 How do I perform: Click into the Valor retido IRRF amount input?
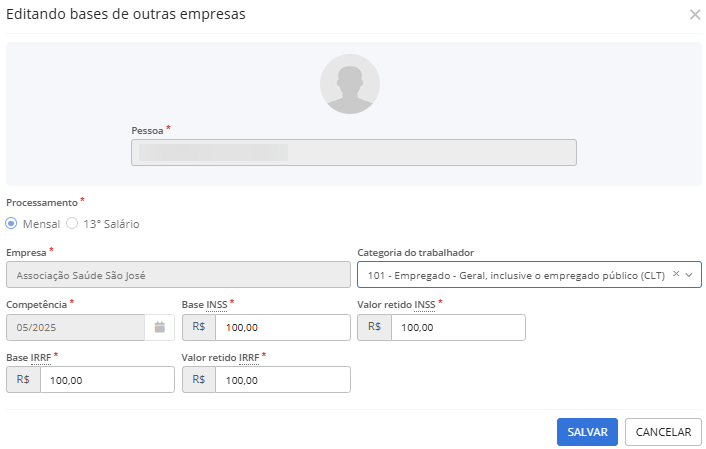(282, 380)
